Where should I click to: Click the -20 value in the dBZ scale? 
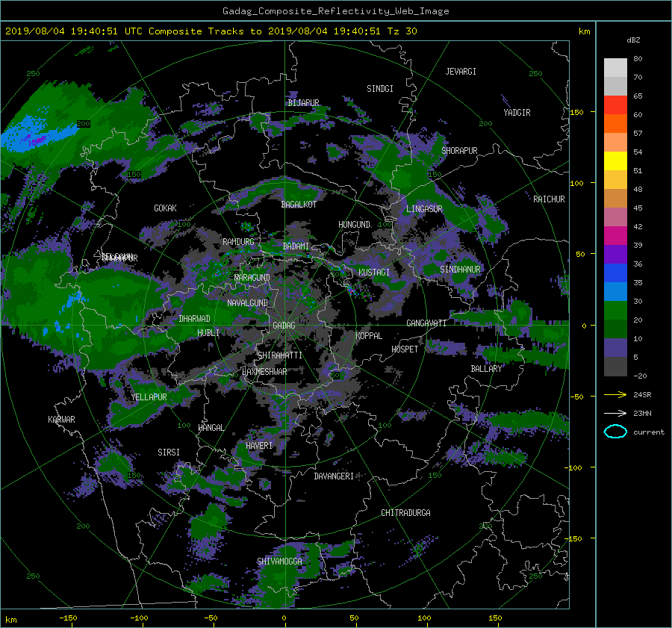click(x=640, y=376)
